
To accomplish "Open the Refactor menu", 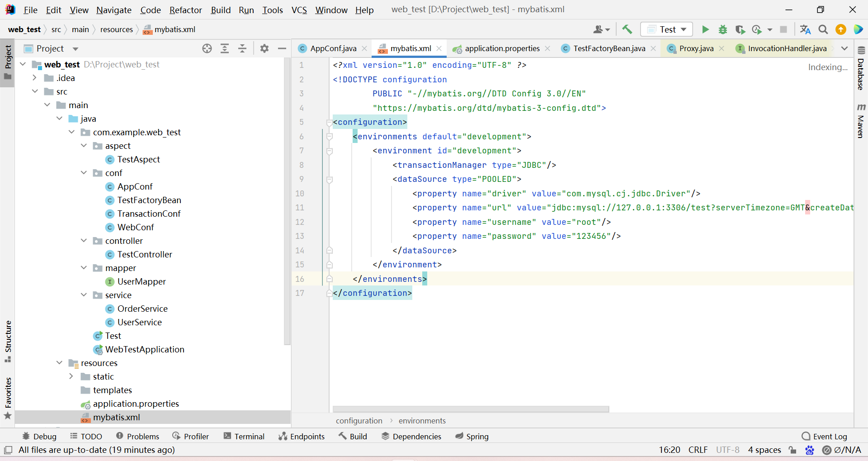I will (x=185, y=10).
